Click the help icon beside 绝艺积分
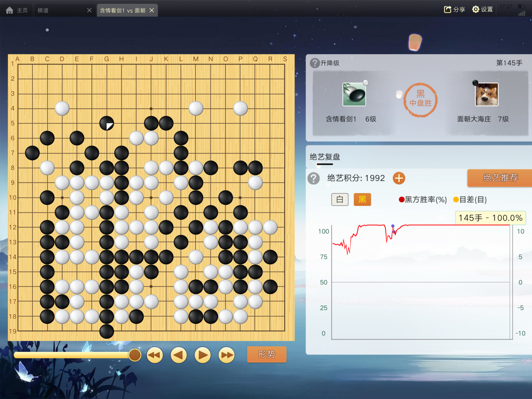Image resolution: width=532 pixels, height=399 pixels. tap(314, 178)
